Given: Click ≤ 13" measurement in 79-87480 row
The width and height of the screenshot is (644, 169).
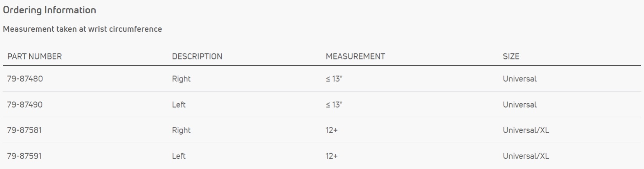Looking at the screenshot, I should pyautogui.click(x=334, y=79).
